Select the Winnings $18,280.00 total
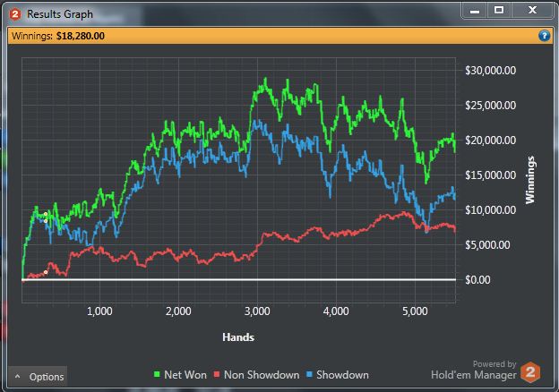The height and width of the screenshot is (392, 559). click(58, 36)
